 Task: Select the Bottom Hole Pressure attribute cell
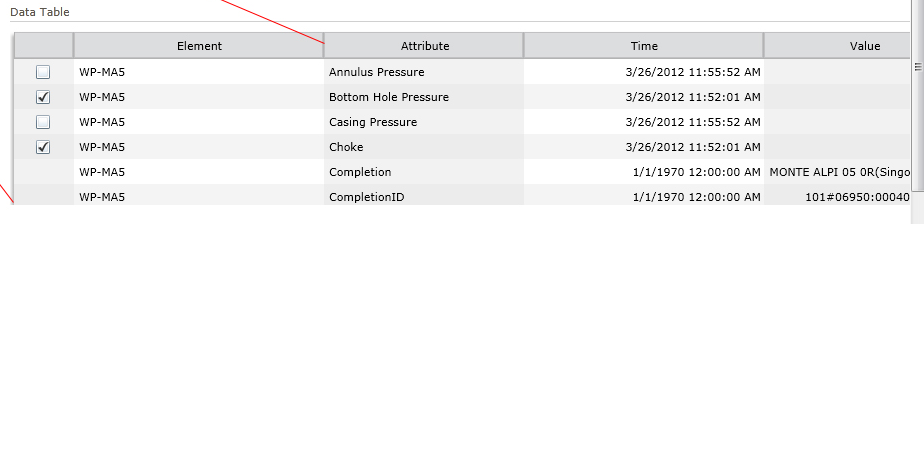point(424,97)
